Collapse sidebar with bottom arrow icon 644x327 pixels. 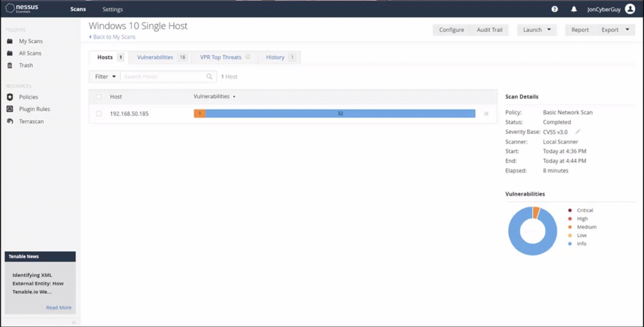[74, 322]
